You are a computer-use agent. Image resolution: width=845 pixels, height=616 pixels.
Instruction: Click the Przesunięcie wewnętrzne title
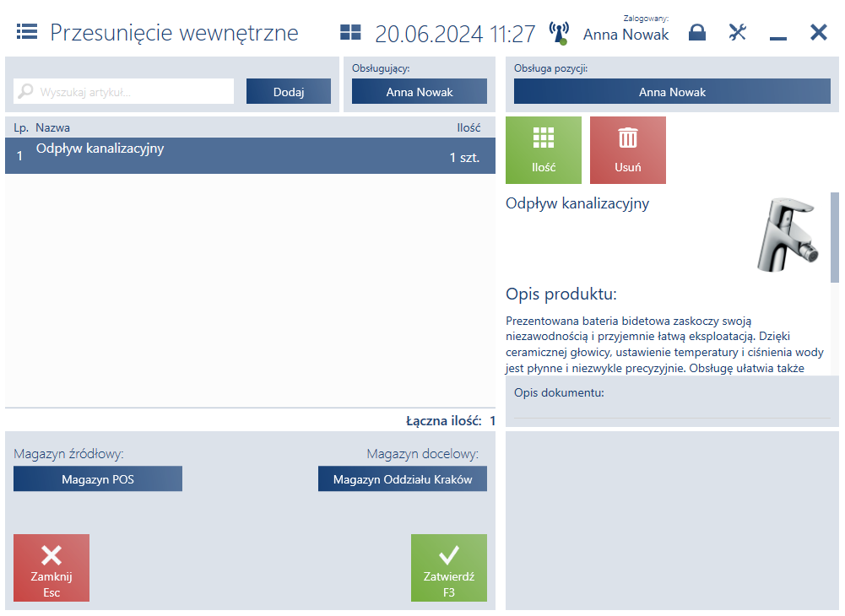tap(174, 33)
